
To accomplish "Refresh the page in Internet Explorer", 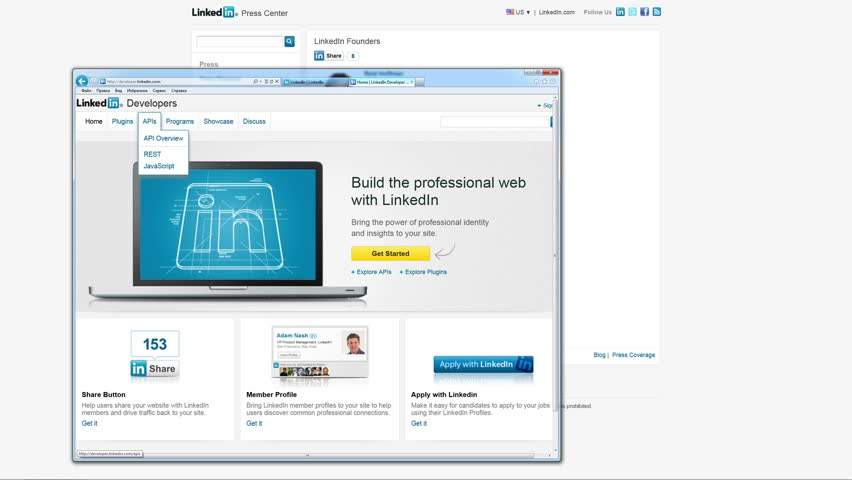I will pos(271,82).
